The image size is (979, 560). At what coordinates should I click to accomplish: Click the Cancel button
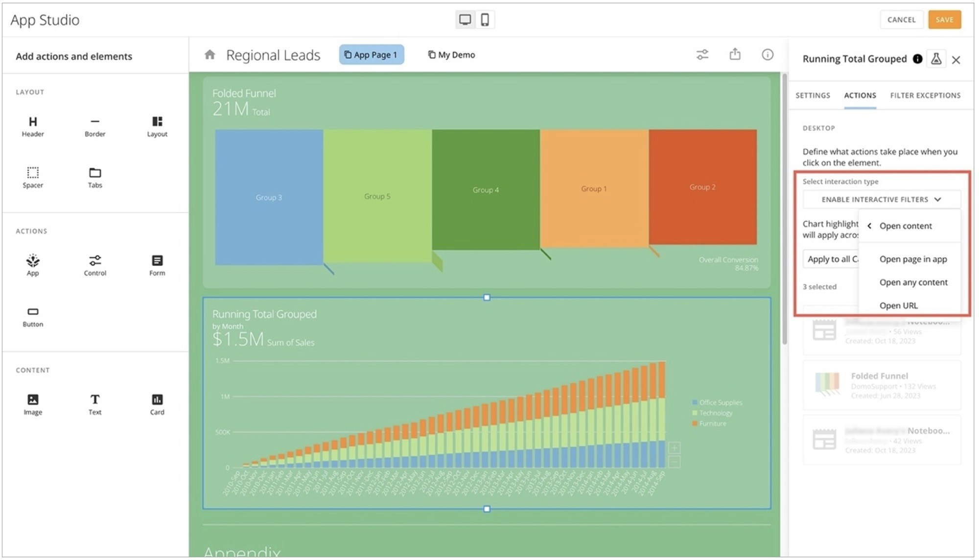point(901,20)
